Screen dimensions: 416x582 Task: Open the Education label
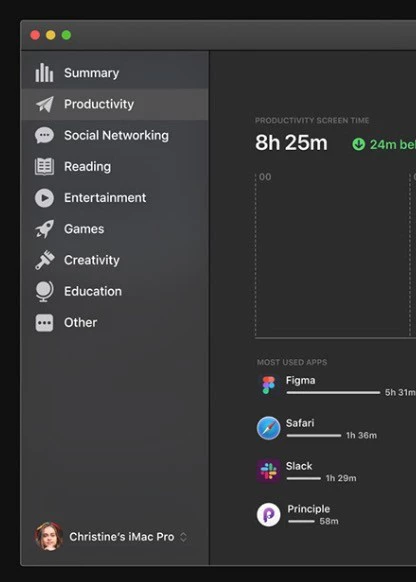pyautogui.click(x=93, y=291)
